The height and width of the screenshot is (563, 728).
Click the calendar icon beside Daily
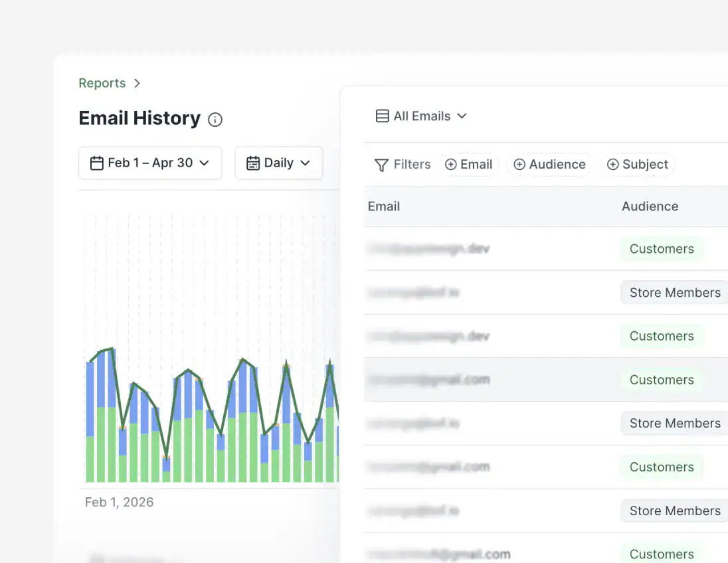coord(253,163)
